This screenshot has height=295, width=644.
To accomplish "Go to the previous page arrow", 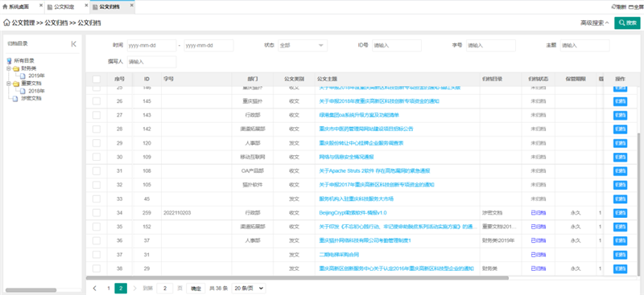I will tap(95, 289).
